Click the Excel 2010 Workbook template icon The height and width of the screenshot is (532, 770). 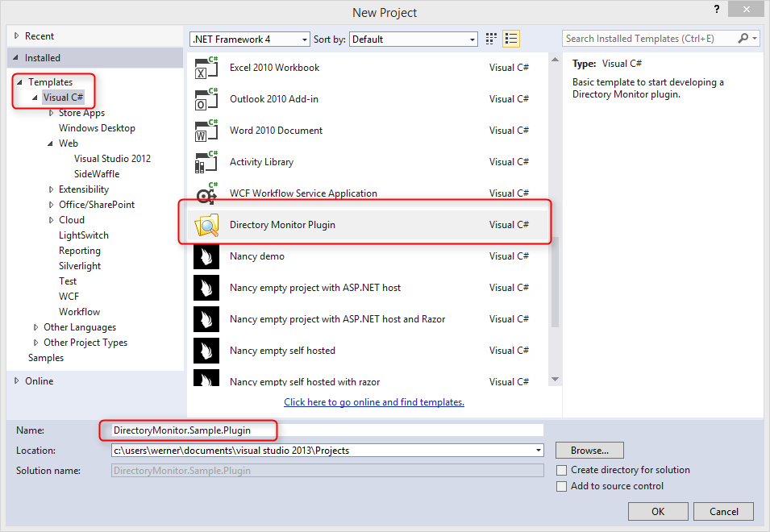[x=206, y=68]
